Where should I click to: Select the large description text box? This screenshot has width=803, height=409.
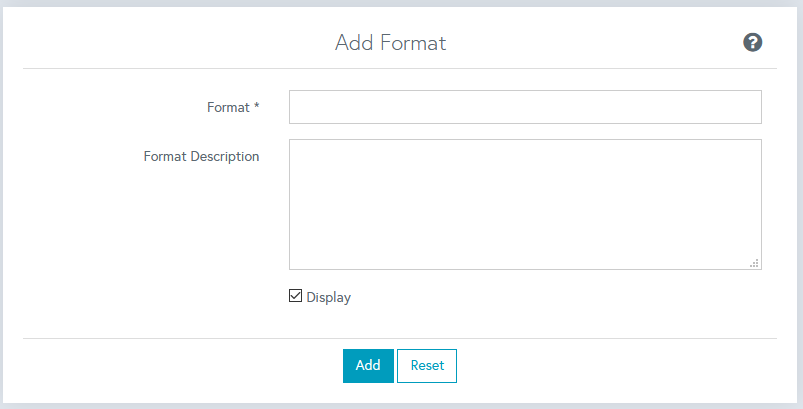[525, 204]
